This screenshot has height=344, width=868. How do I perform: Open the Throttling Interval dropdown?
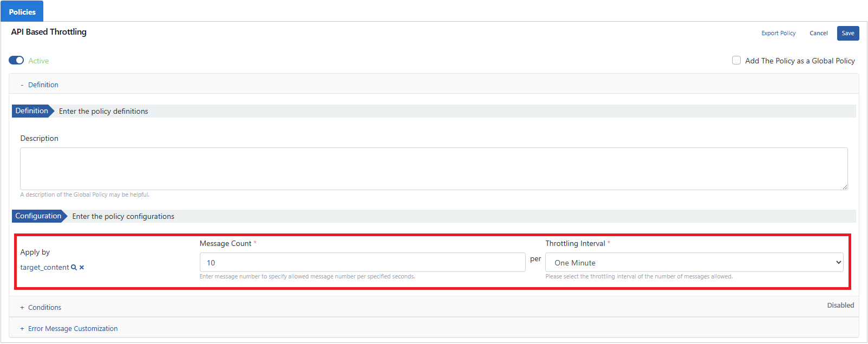pyautogui.click(x=694, y=263)
